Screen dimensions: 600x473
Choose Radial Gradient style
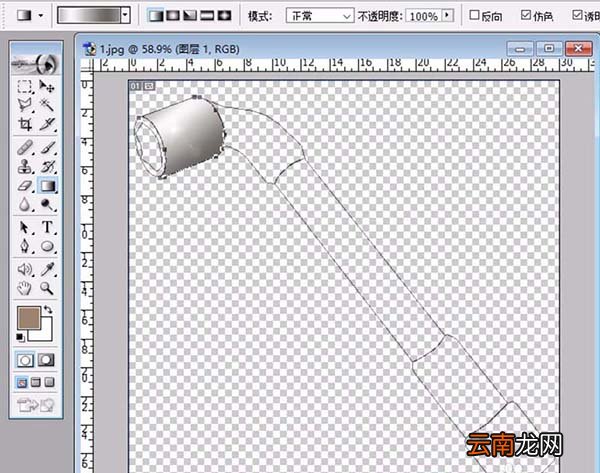tap(173, 16)
